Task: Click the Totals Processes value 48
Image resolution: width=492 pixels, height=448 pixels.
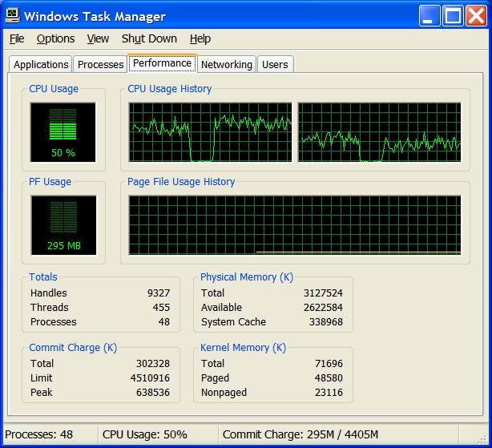Action: point(164,322)
